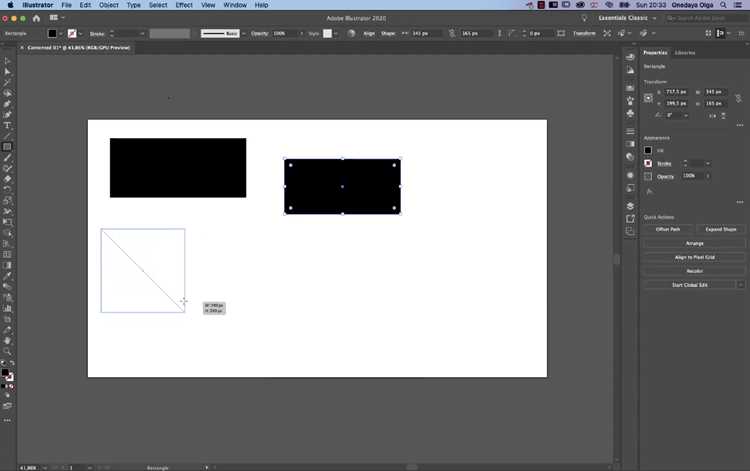Screen dimensions: 750x471
Task: Open the Layers panel icon
Action: (630, 206)
